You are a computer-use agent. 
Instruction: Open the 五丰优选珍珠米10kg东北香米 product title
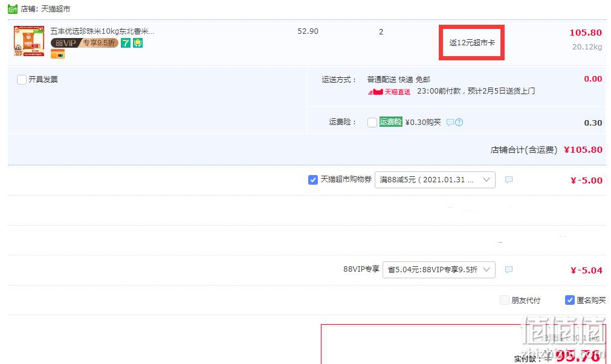click(x=102, y=31)
